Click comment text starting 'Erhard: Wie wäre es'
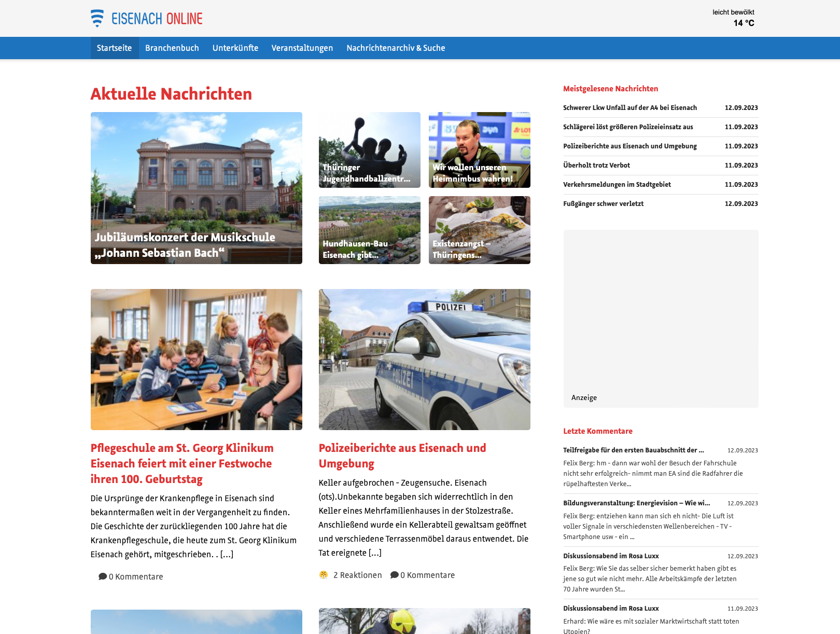 pos(651,626)
